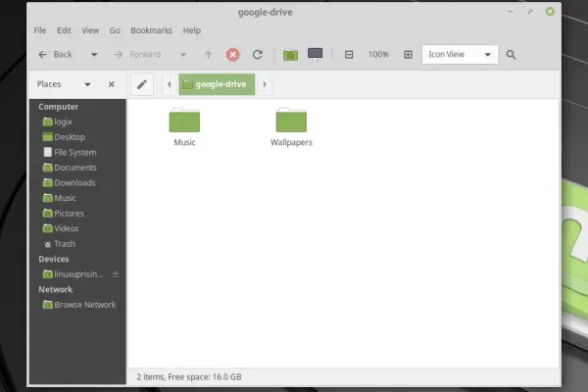Open the View menu
This screenshot has width=588, height=392.
click(90, 30)
